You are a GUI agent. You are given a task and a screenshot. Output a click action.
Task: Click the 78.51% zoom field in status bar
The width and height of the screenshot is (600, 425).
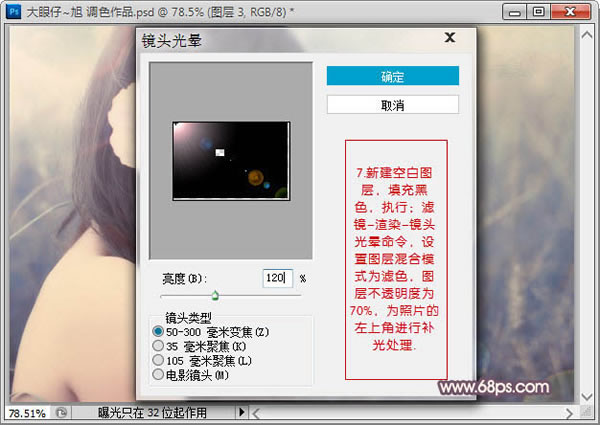26,412
